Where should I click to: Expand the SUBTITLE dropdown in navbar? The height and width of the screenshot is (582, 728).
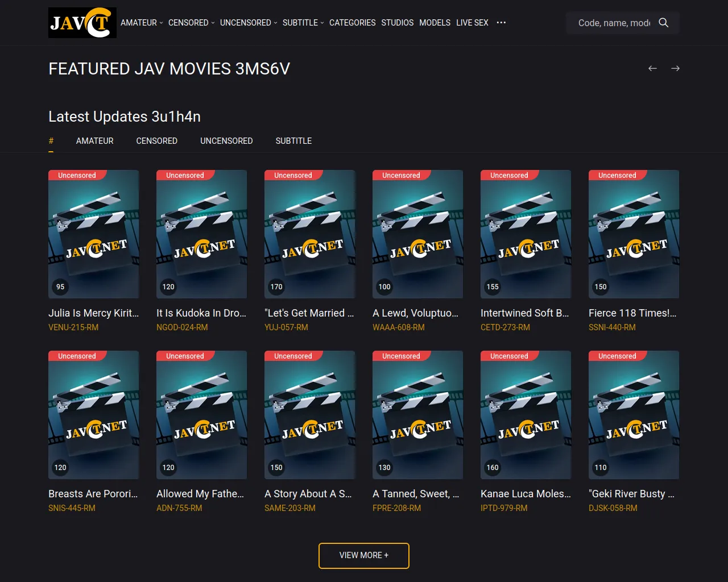303,23
